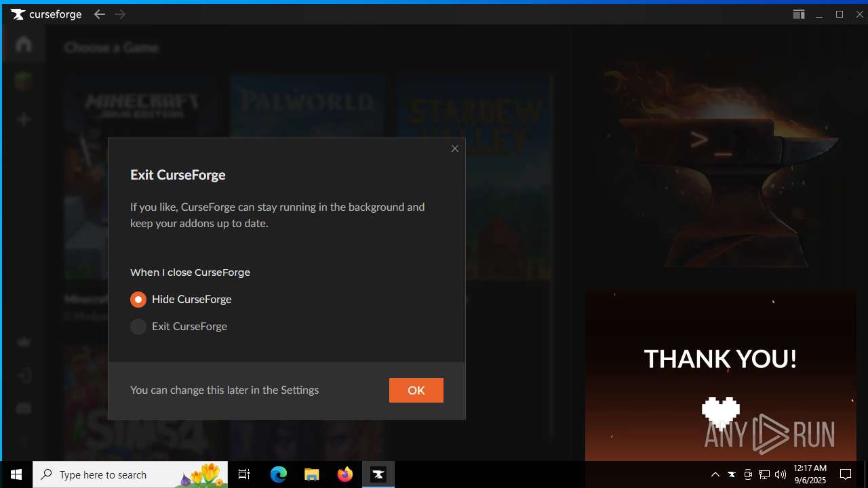
Task: Open the Minecraft Java Edition game card
Action: pos(142,178)
